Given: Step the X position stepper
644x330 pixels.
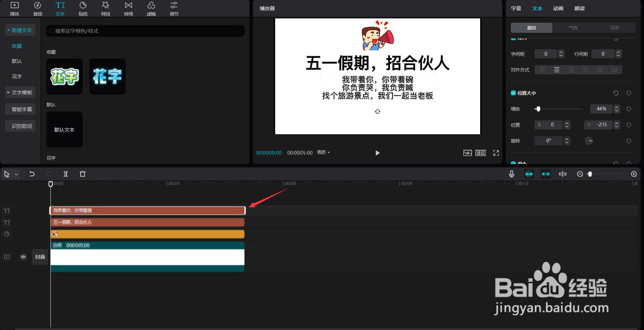Looking at the screenshot, I should point(567,125).
